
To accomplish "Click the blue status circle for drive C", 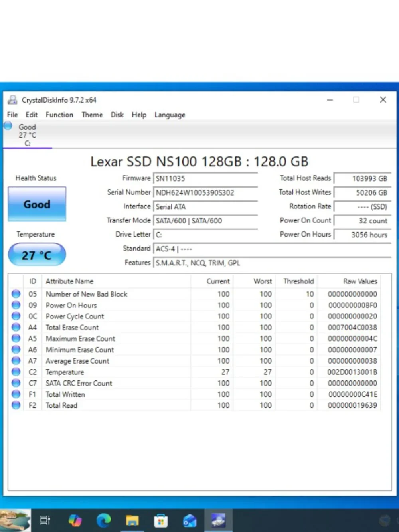I will point(8,126).
